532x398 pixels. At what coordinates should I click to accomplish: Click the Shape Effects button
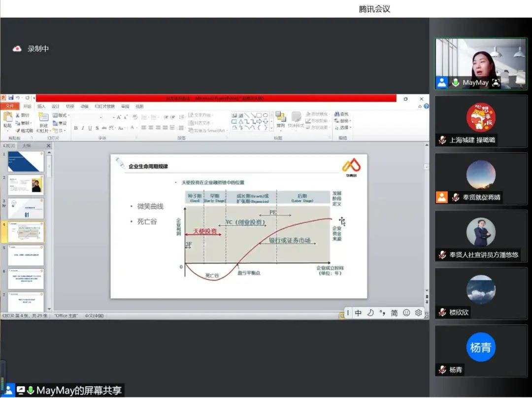[317, 127]
